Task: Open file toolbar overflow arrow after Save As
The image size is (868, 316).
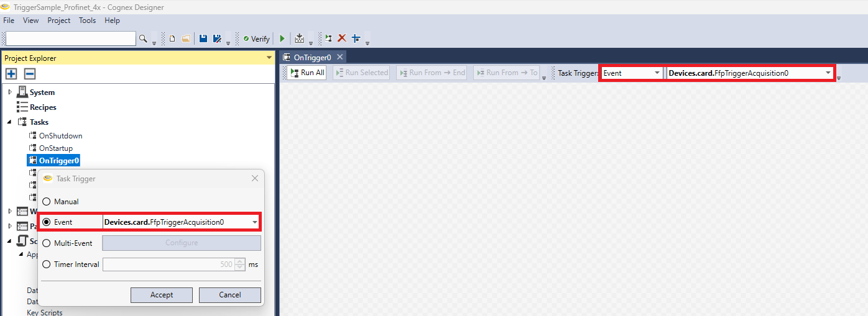Action: 228,42
